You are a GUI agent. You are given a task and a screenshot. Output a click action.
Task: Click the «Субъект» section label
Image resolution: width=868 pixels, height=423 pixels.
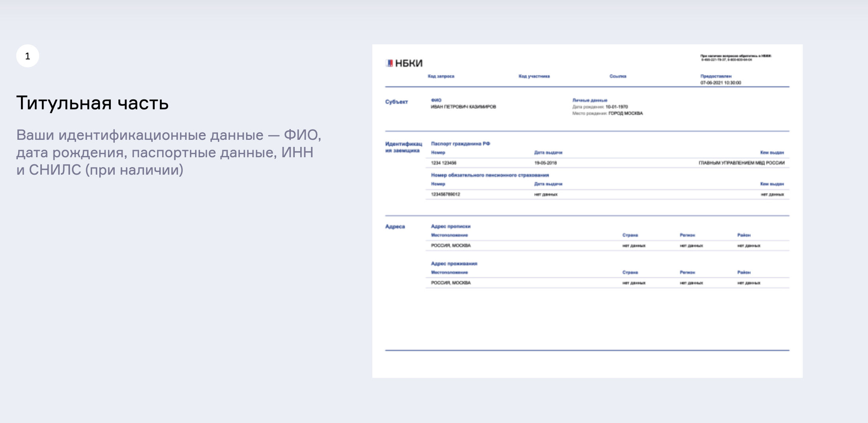pos(396,102)
